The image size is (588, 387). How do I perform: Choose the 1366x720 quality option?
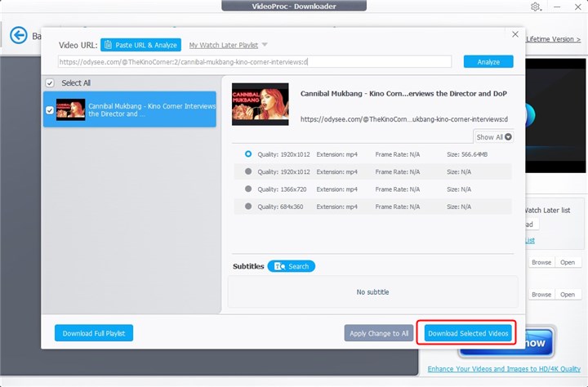point(248,189)
